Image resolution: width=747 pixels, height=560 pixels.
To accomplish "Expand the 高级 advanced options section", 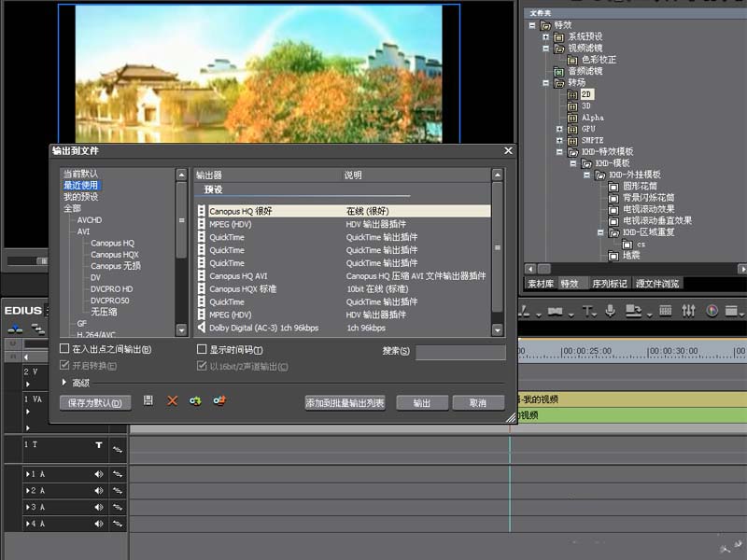I will click(63, 382).
